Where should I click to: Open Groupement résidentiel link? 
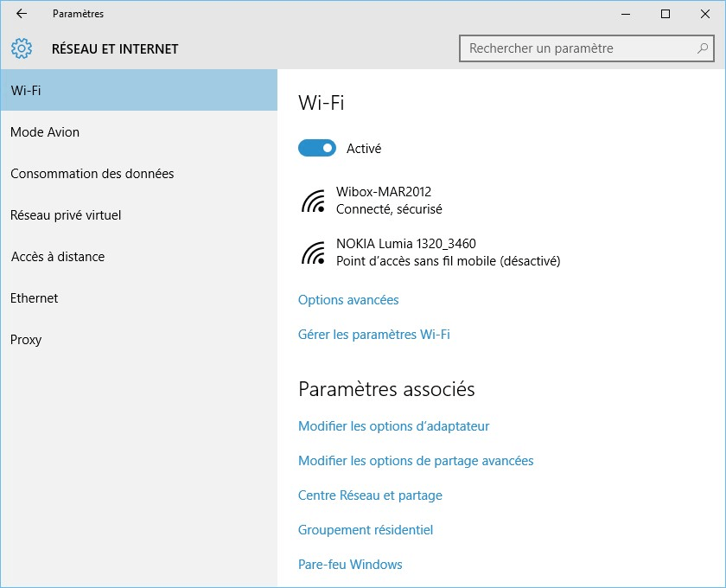(x=366, y=529)
